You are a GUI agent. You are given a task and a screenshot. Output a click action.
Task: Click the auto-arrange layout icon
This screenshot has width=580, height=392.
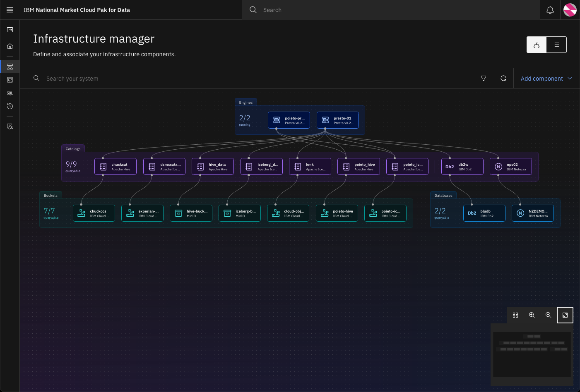515,315
